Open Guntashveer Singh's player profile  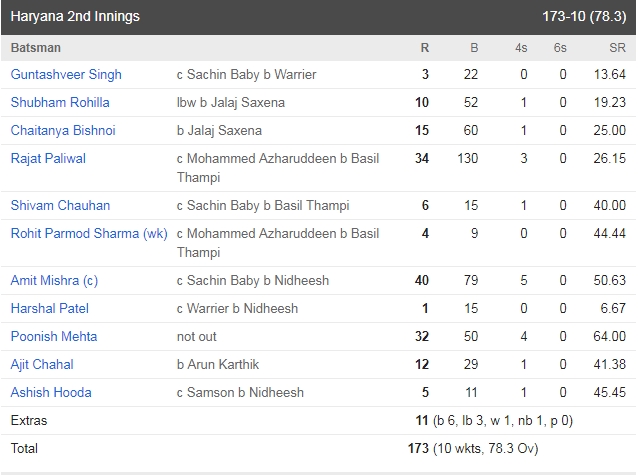point(66,75)
